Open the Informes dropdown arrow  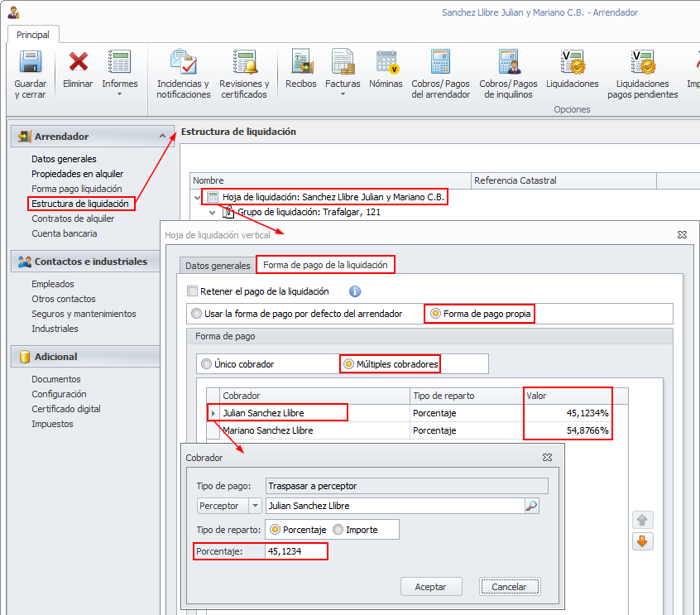coord(119,94)
